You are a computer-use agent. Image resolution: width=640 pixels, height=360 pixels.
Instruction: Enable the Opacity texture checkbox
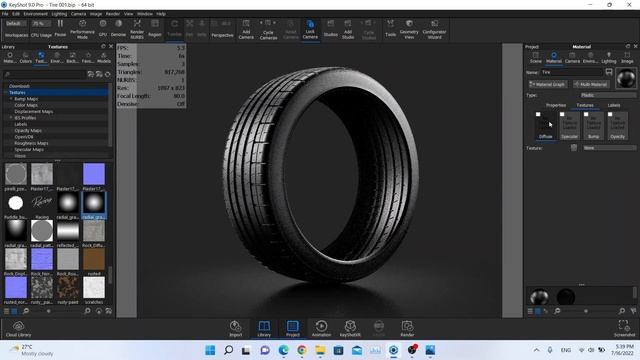pos(610,114)
